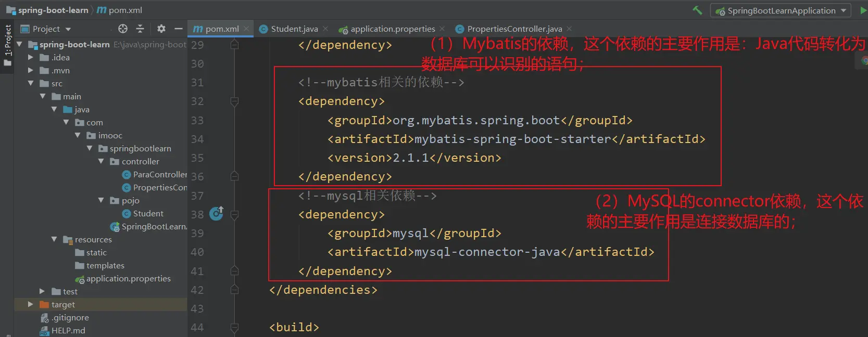Click spring-boot-learn breadcrumb in navigation bar
Screen dimensions: 868x337
pos(47,10)
